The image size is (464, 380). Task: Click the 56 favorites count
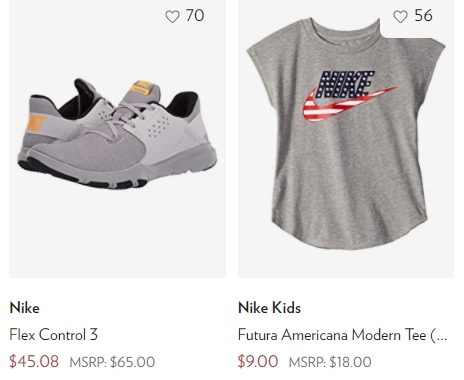pyautogui.click(x=423, y=16)
